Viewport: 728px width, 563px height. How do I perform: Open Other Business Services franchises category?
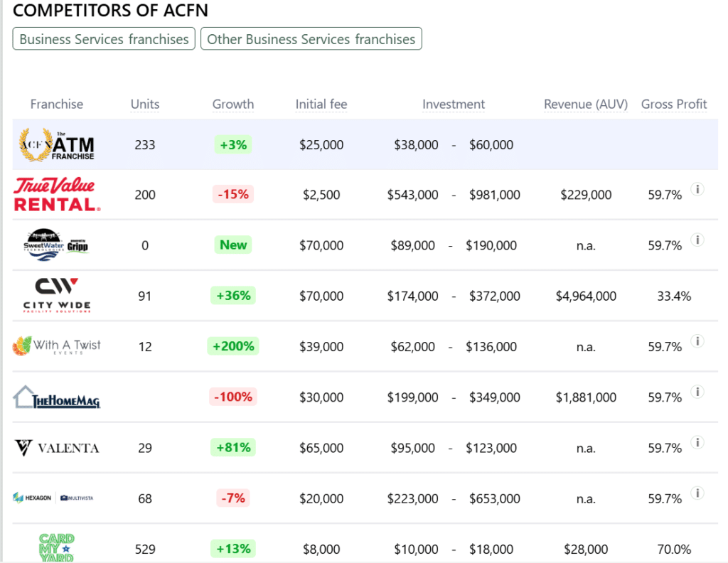coord(311,39)
